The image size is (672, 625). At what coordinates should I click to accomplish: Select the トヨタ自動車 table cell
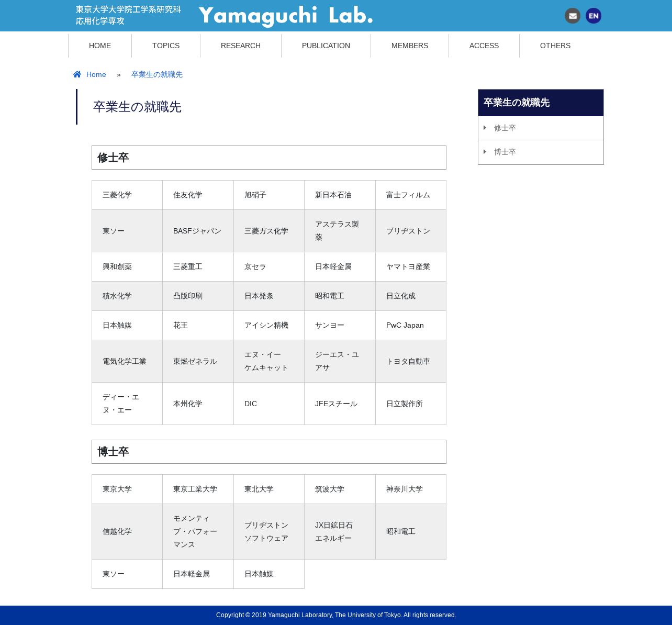coord(411,361)
